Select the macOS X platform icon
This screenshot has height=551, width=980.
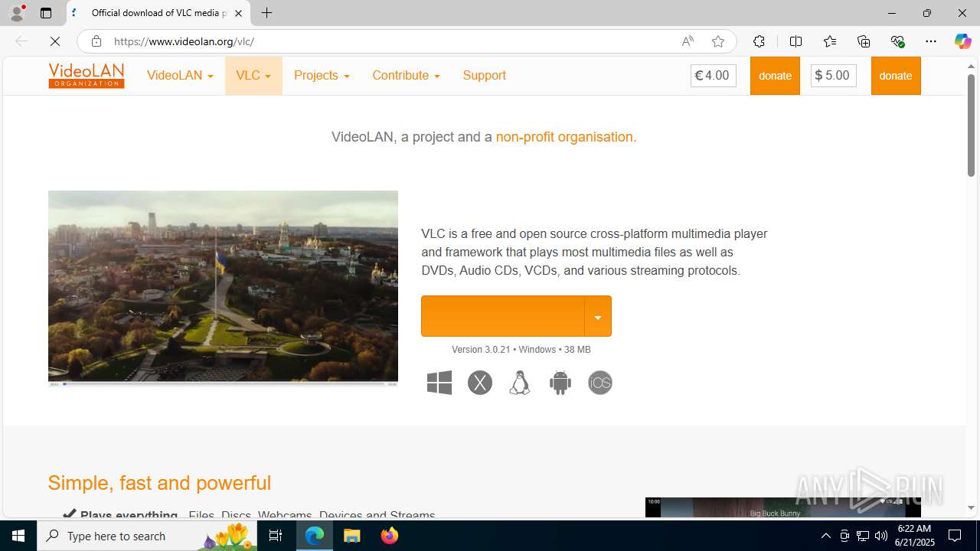(480, 383)
